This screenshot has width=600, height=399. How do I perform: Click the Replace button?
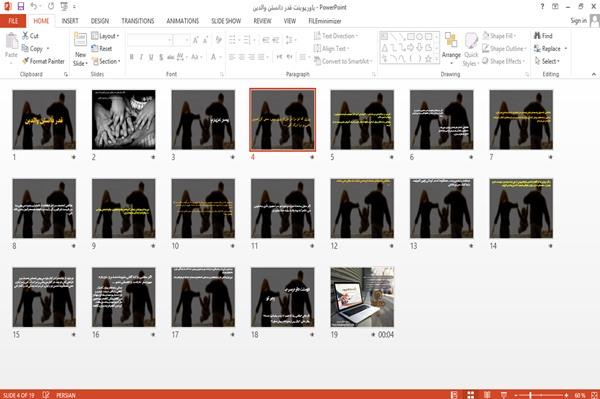click(x=550, y=49)
